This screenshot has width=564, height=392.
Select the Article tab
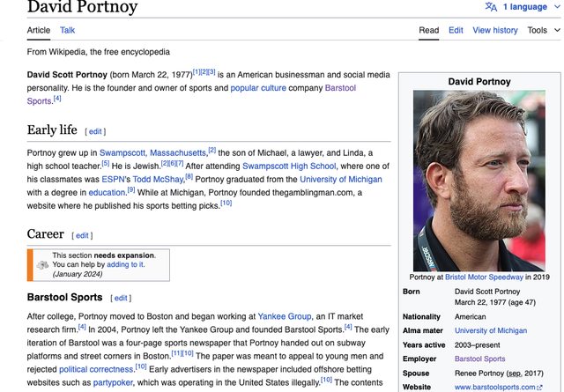coord(39,30)
